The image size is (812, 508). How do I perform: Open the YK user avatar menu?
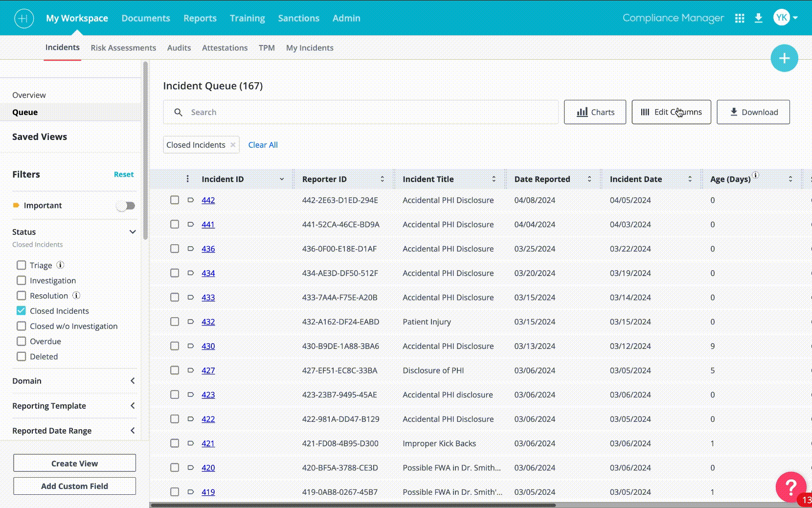pyautogui.click(x=786, y=18)
